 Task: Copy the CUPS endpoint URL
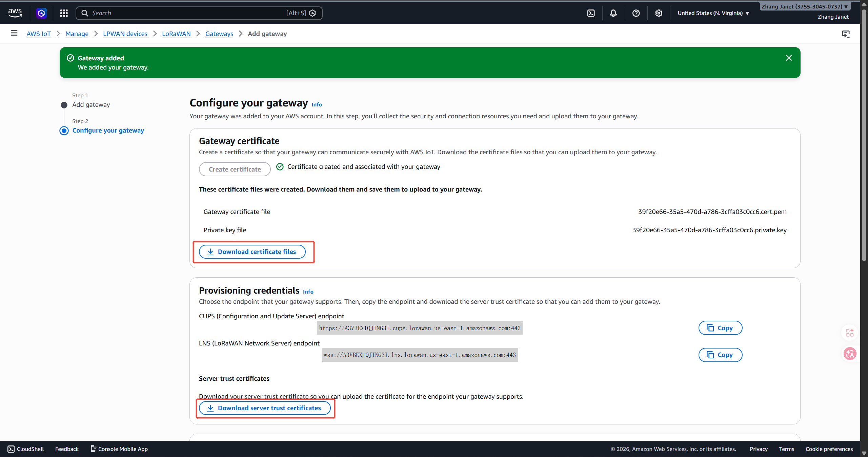point(720,328)
